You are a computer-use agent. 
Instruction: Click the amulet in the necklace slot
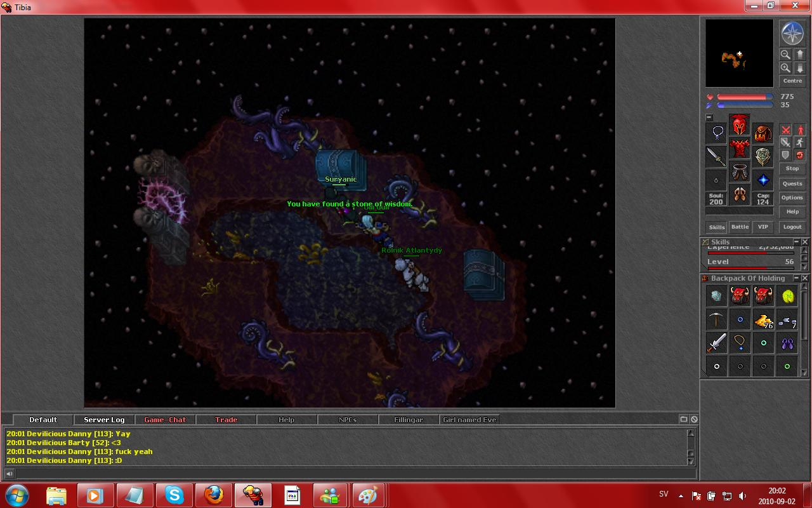(x=717, y=133)
